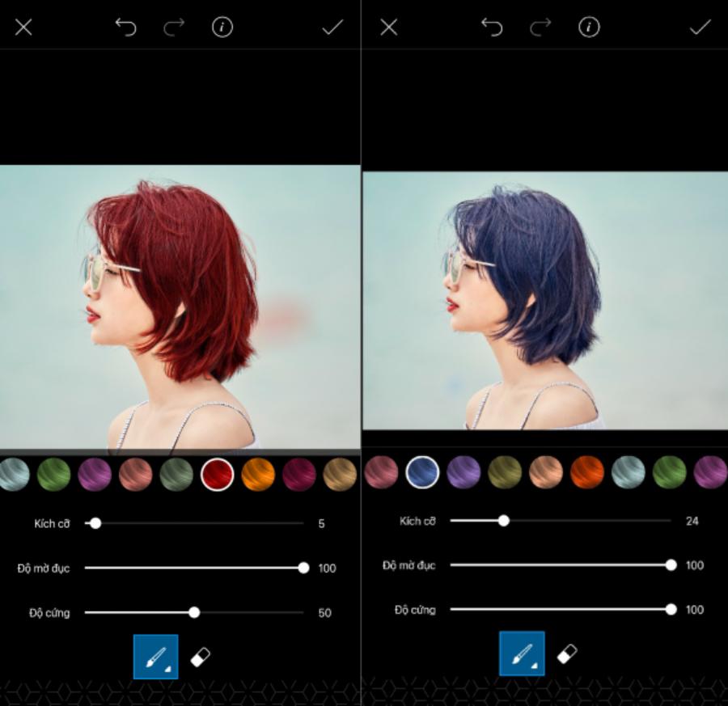Adjust Độ cứng slider handle at 100
The width and height of the screenshot is (728, 706).
click(671, 610)
